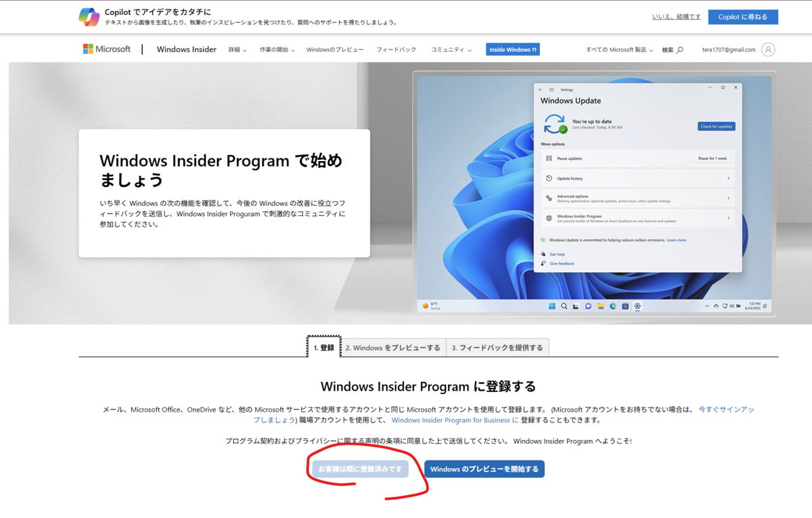This screenshot has height=518, width=812.
Task: Open the すべての Microsoft 製品 dropdown
Action: 620,50
